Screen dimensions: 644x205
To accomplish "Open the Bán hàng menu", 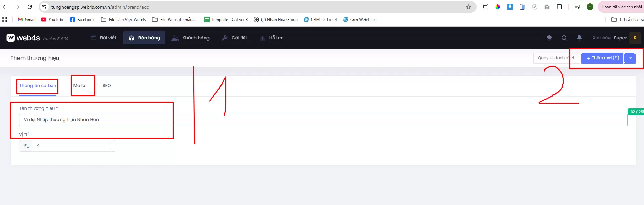I will click(144, 38).
